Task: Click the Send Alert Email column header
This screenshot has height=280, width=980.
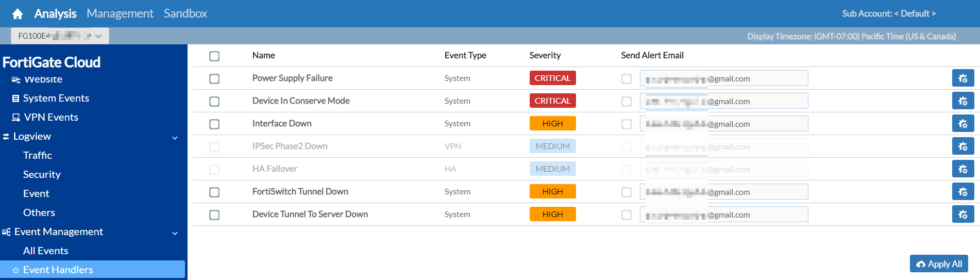Action: pos(652,55)
